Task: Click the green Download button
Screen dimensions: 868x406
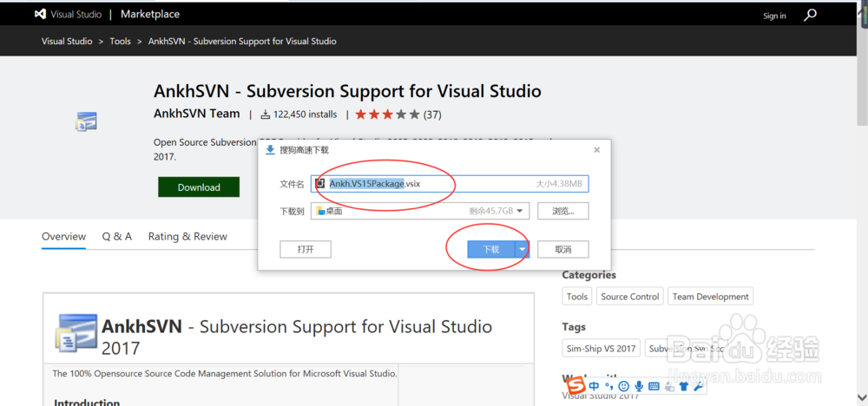Action: pos(199,187)
